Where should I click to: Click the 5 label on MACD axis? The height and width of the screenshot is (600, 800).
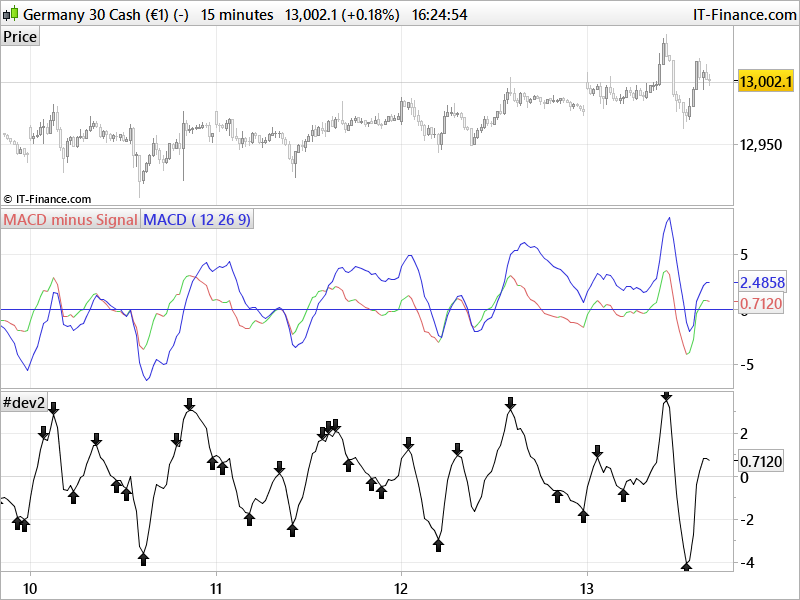coord(744,255)
